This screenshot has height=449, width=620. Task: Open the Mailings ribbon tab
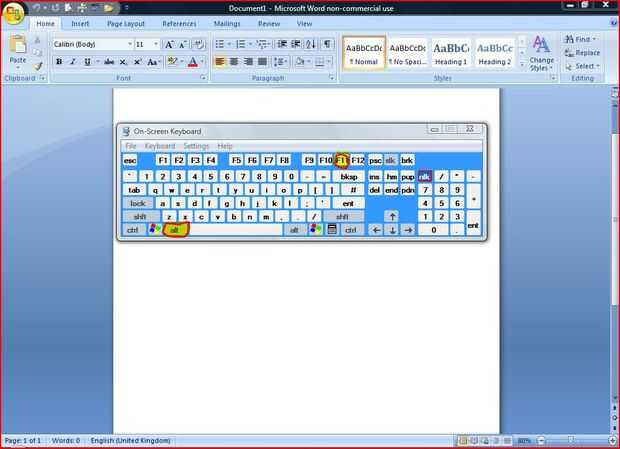[227, 24]
